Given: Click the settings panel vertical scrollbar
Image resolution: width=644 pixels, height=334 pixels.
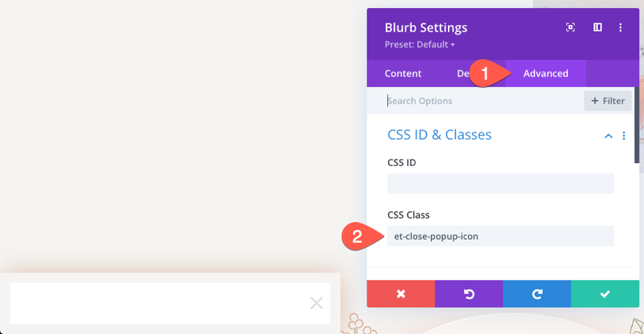Looking at the screenshot, I should click(x=637, y=125).
